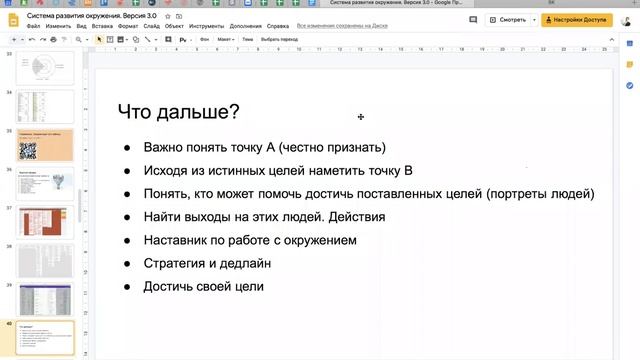Open the Смотреть presentation options dropdown arrow
The image size is (640, 360).
point(534,20)
